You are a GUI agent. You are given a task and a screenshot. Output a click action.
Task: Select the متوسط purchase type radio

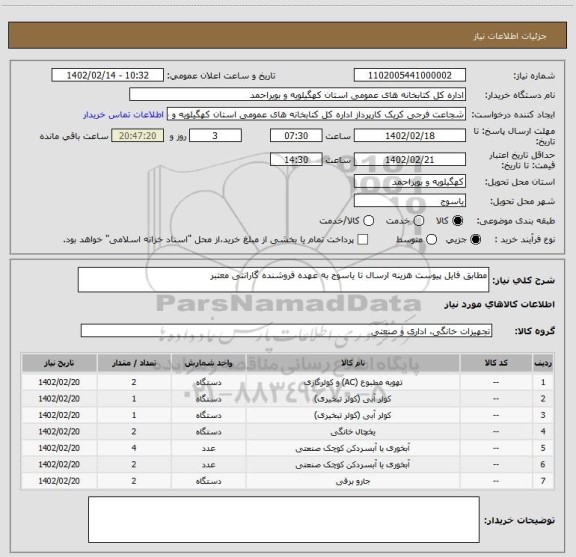click(432, 240)
